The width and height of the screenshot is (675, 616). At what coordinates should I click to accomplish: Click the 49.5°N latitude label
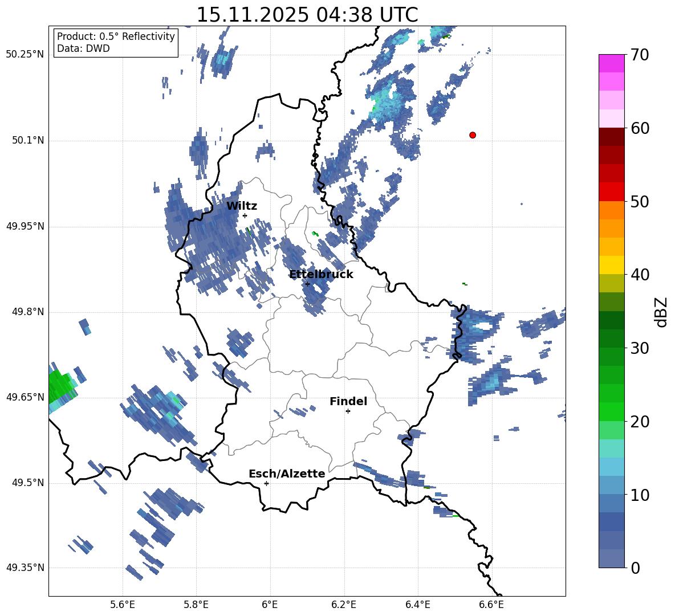pos(28,483)
